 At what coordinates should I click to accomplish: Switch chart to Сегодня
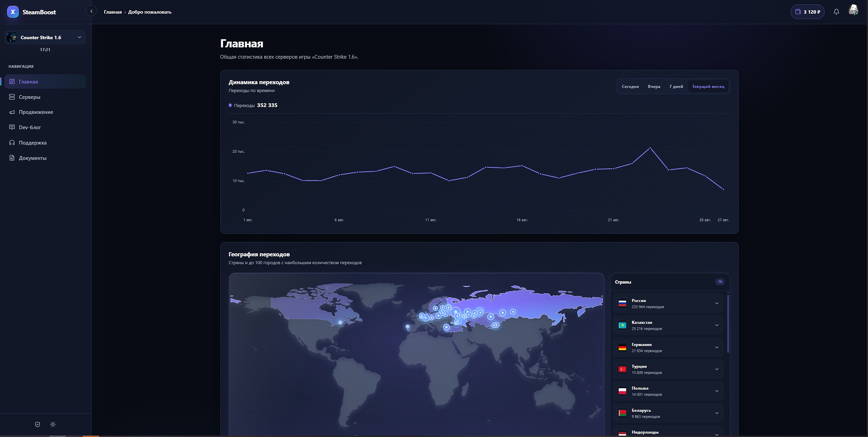click(630, 87)
